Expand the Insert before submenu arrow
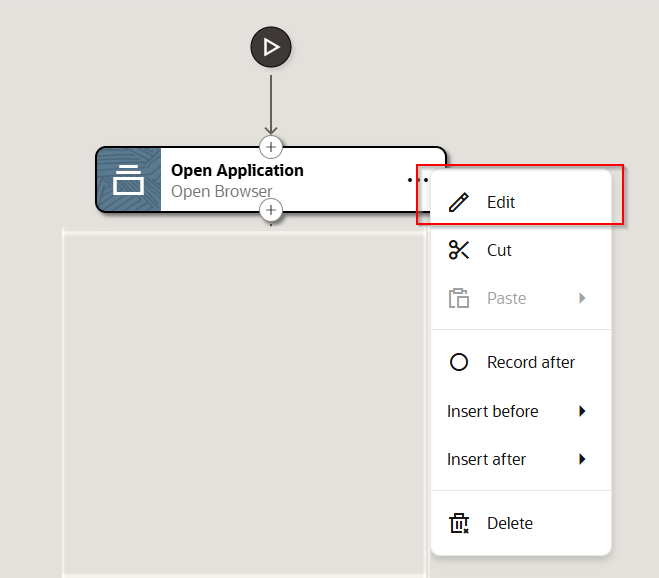The width and height of the screenshot is (659, 578). click(582, 411)
